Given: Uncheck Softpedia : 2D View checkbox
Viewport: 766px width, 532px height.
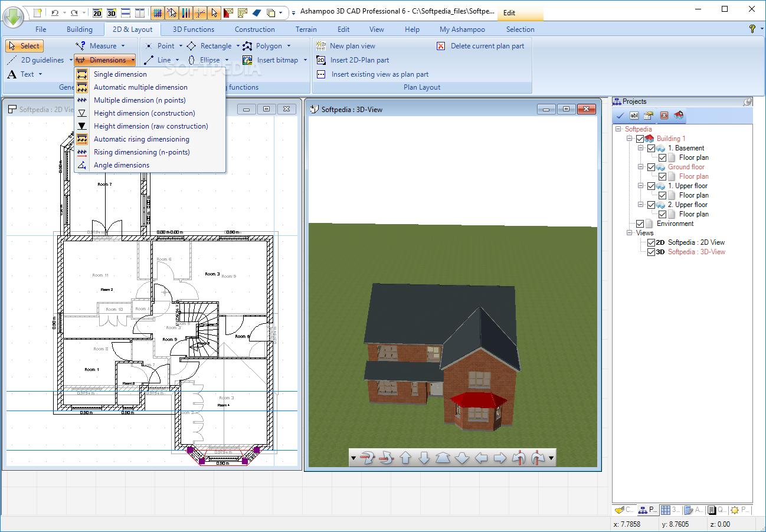Looking at the screenshot, I should 651,242.
